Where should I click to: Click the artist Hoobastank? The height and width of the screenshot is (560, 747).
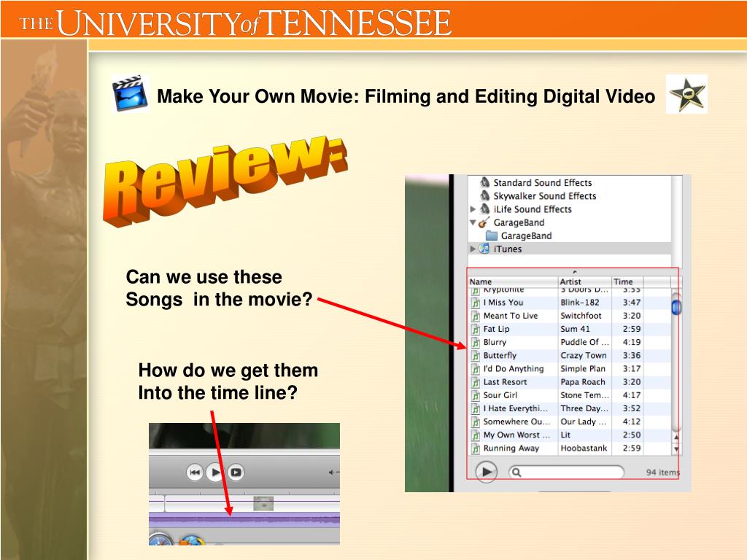[x=584, y=448]
